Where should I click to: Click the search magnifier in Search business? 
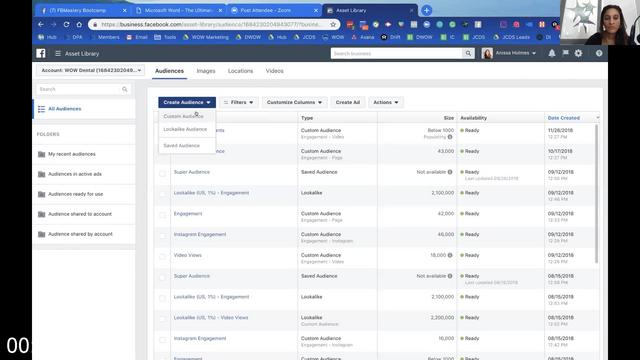(x=468, y=53)
